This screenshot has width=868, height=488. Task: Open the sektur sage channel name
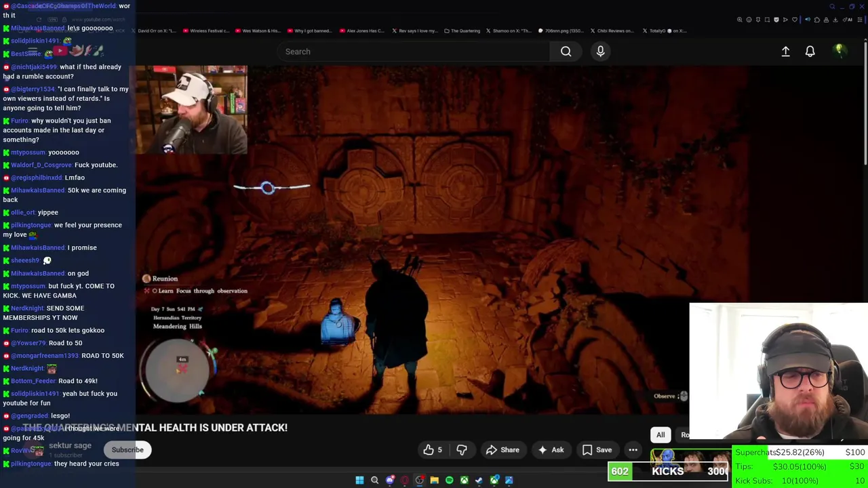pos(70,445)
